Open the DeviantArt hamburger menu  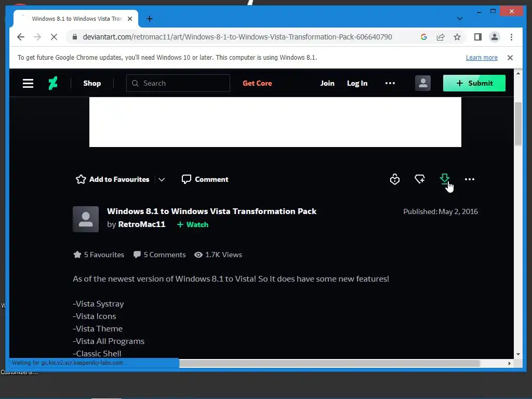(x=28, y=83)
